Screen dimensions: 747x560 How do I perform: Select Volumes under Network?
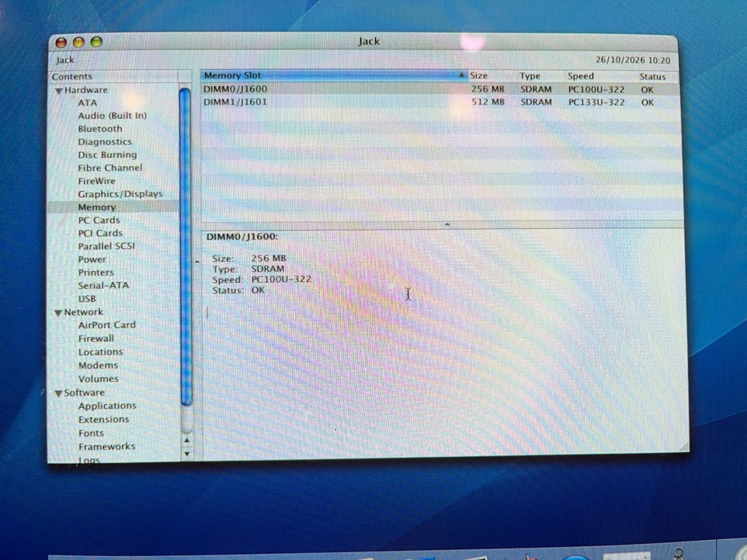click(98, 379)
